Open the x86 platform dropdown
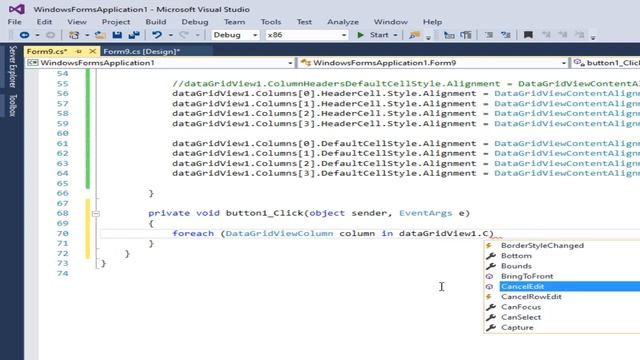The height and width of the screenshot is (360, 640). click(307, 35)
